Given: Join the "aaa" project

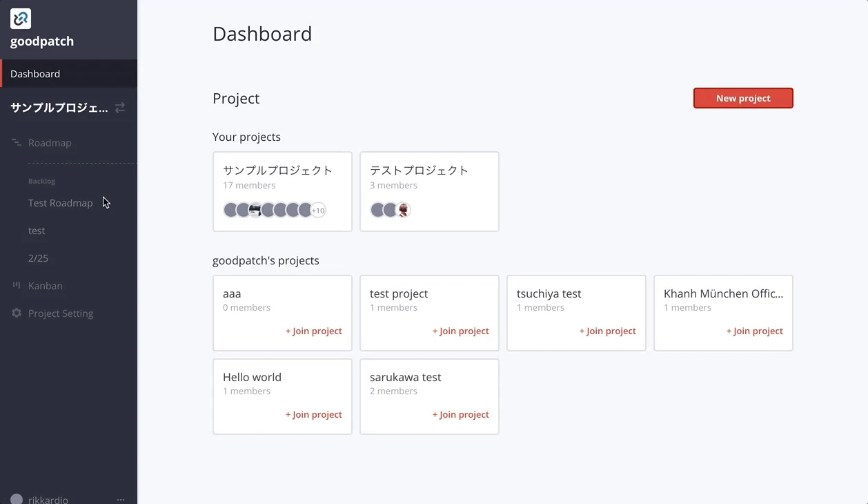Looking at the screenshot, I should point(314,331).
